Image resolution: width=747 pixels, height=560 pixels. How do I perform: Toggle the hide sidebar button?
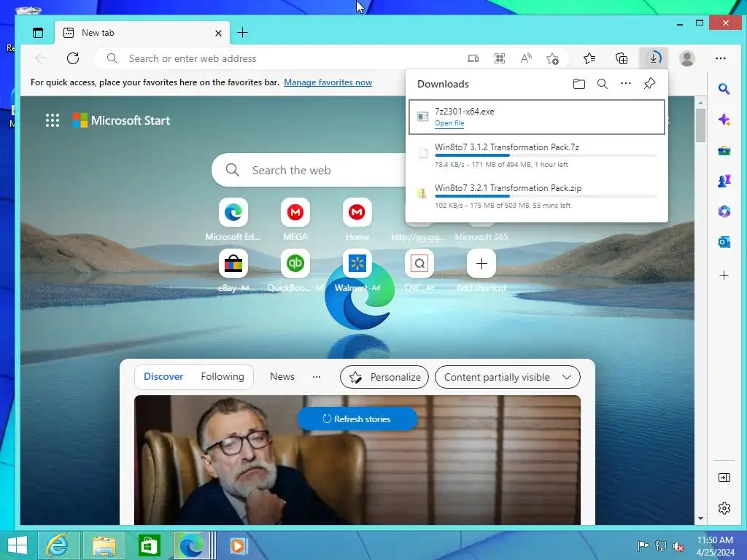pos(724,478)
